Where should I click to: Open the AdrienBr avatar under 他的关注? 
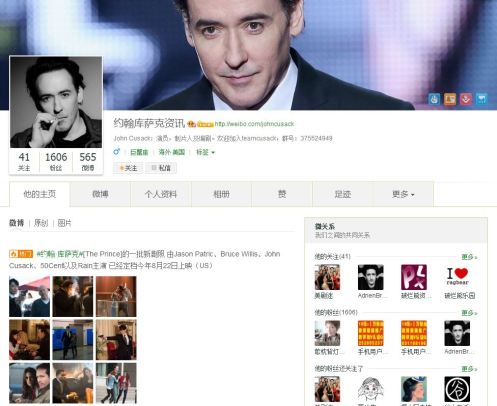tap(371, 277)
